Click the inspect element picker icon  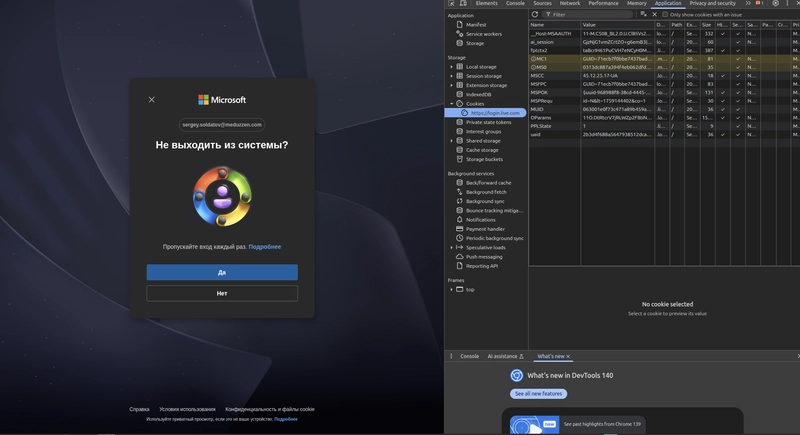tap(452, 4)
